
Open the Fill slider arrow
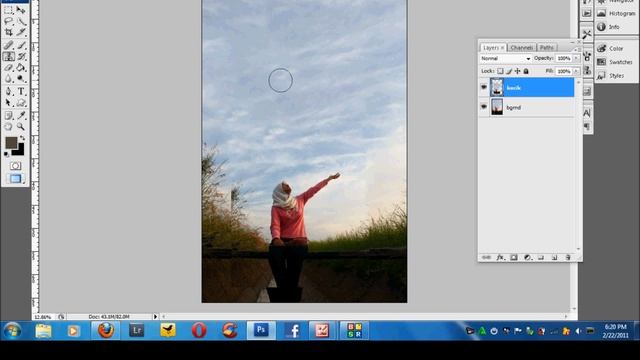[576, 71]
